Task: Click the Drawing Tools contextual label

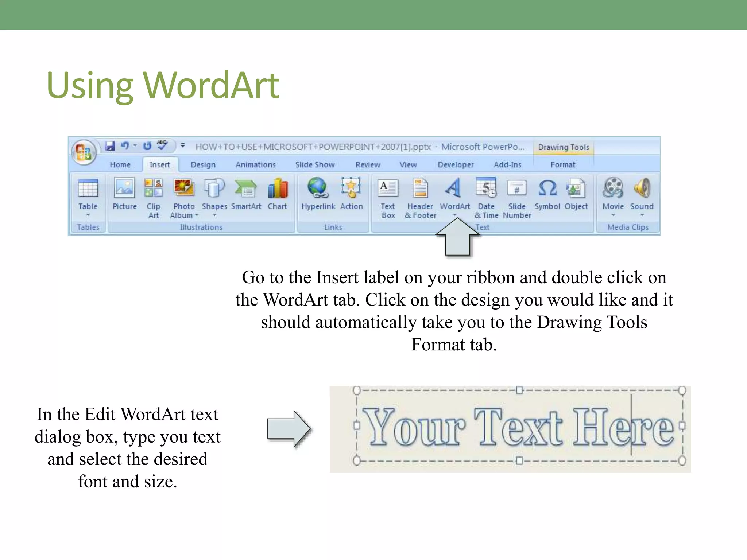Action: (564, 147)
